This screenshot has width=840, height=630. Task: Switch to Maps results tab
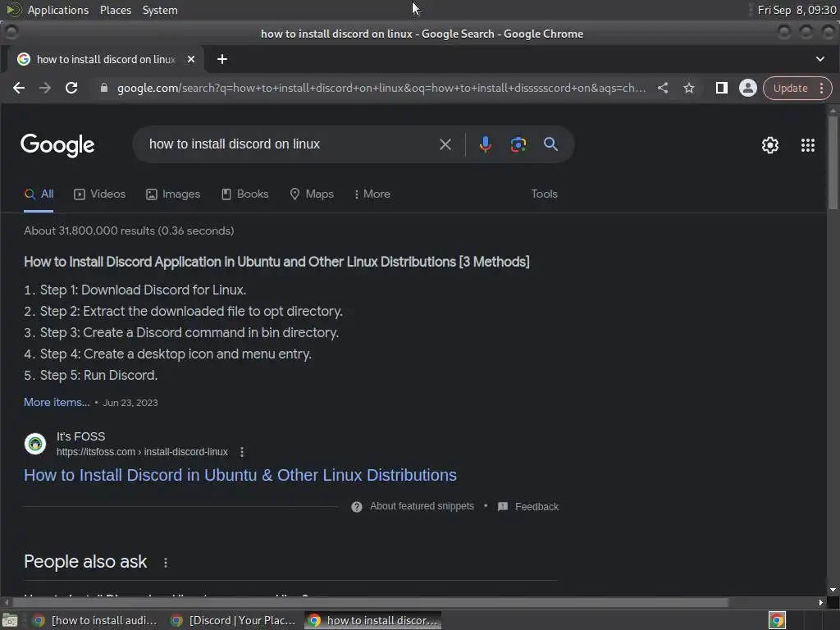[312, 194]
